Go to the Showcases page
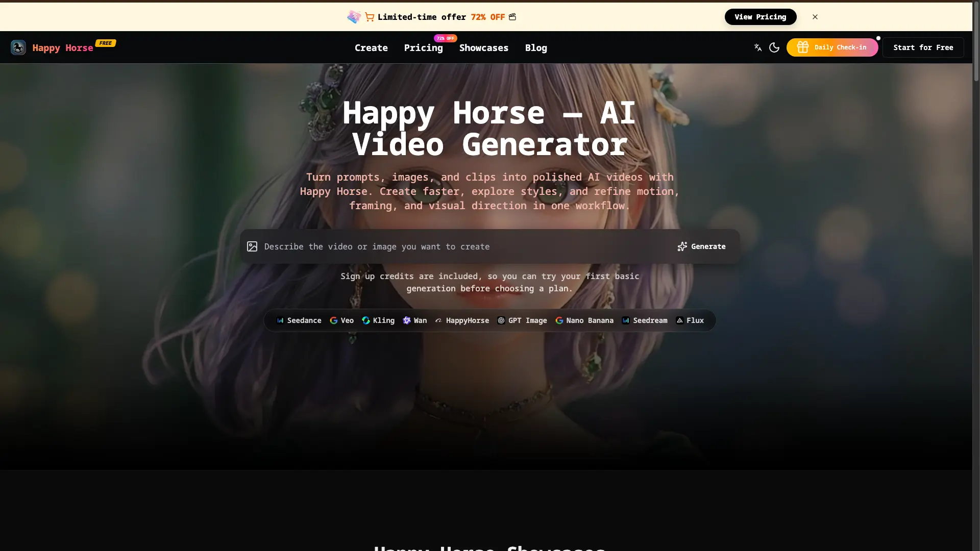 pyautogui.click(x=484, y=48)
